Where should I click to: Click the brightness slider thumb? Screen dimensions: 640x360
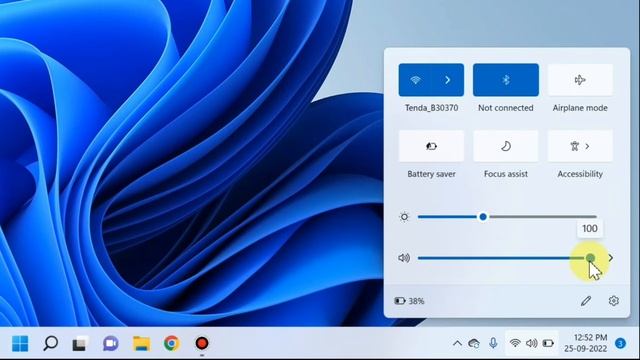point(483,217)
